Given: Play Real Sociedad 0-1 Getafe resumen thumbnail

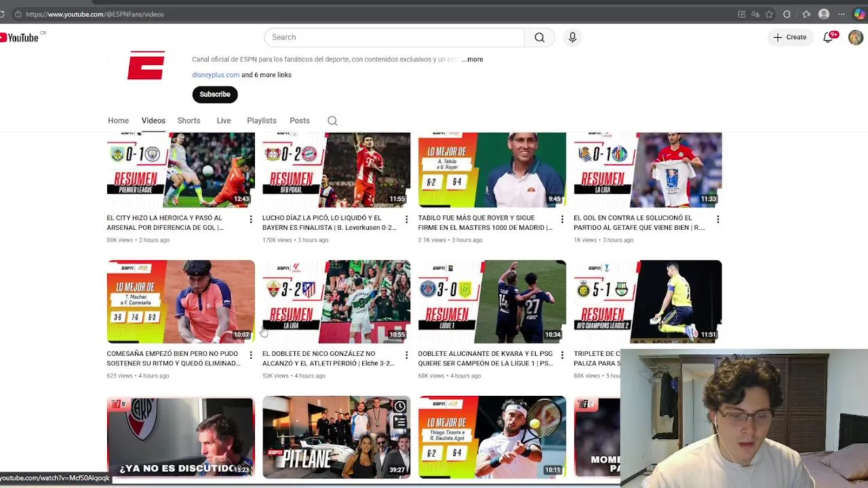Looking at the screenshot, I should click(648, 170).
